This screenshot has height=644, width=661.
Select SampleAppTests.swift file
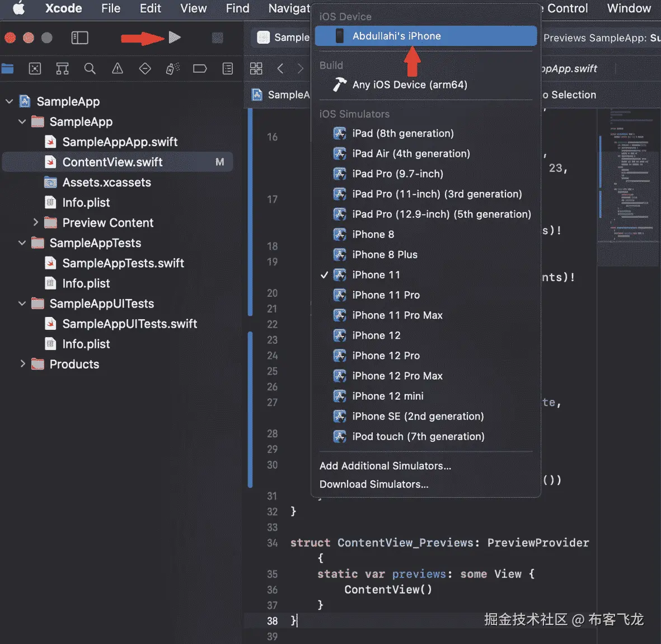click(x=123, y=263)
